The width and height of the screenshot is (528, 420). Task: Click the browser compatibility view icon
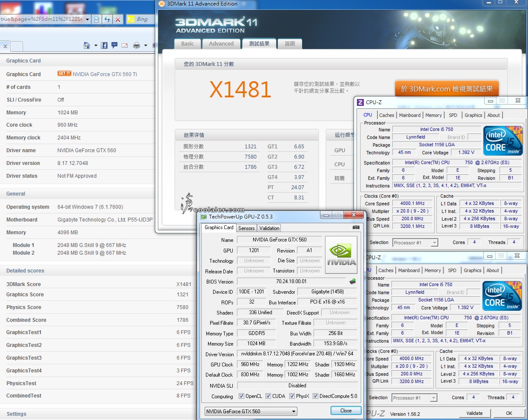tap(97, 19)
